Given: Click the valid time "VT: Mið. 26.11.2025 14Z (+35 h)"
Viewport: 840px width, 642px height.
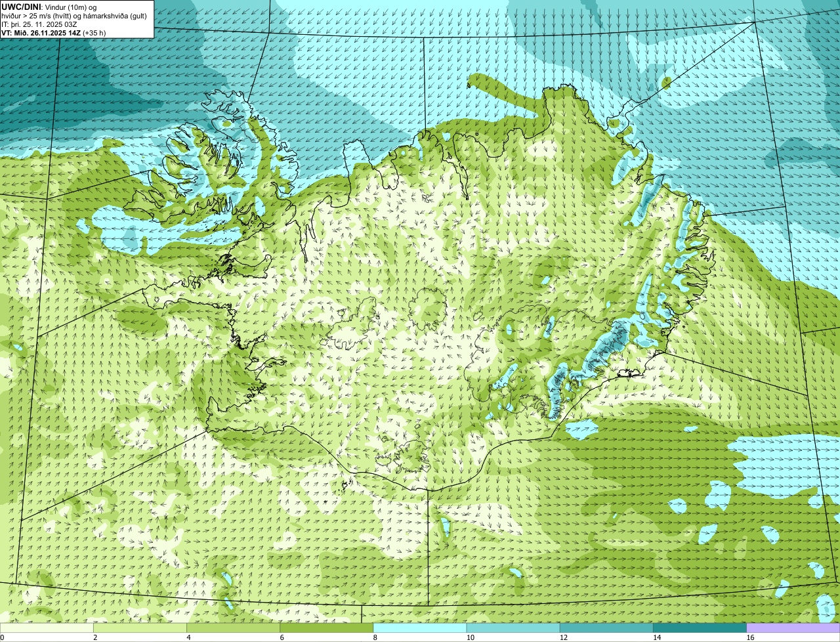Looking at the screenshot, I should [x=53, y=33].
